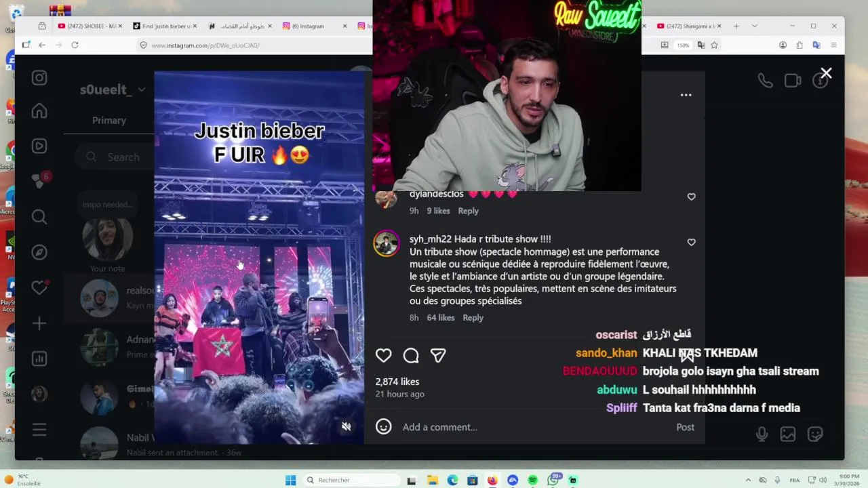Viewport: 868px width, 488px height.
Task: Switch to the Find 'justin bieber' TikTok tab
Action: (x=165, y=26)
